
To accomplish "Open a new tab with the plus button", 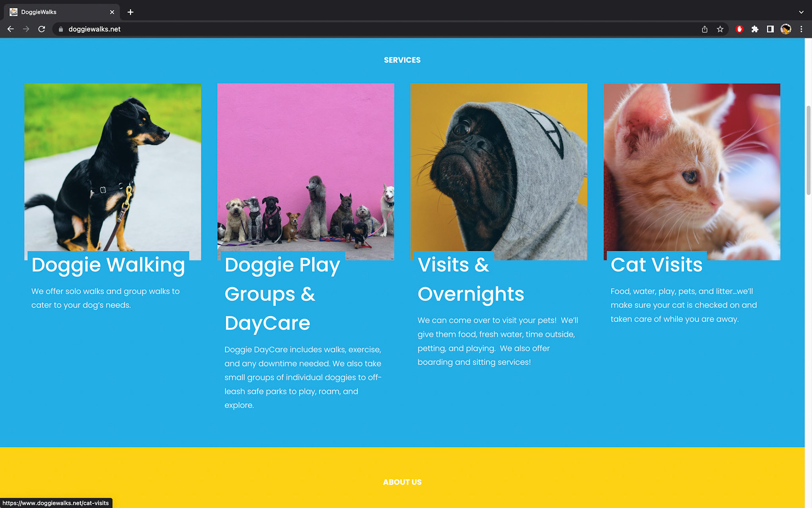I will (x=130, y=12).
